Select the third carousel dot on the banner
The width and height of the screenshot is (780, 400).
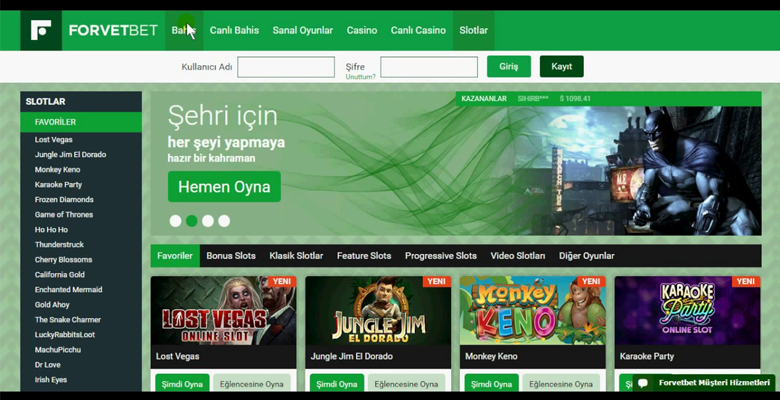[208, 221]
